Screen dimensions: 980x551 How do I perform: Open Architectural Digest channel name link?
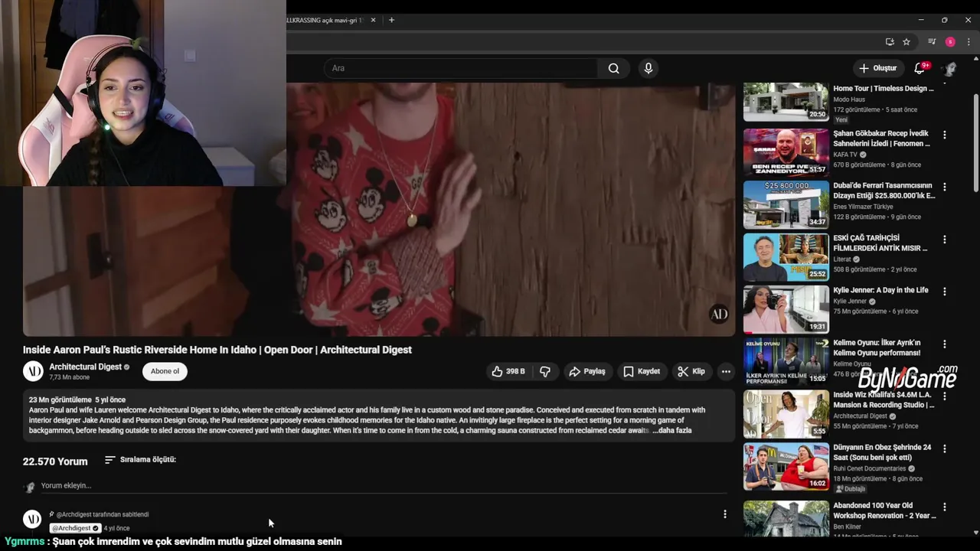(86, 367)
